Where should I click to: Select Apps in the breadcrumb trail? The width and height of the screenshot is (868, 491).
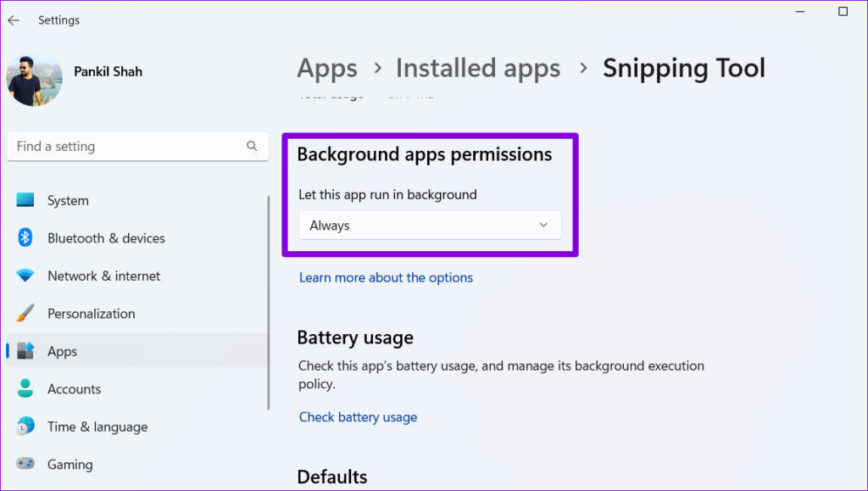[327, 68]
